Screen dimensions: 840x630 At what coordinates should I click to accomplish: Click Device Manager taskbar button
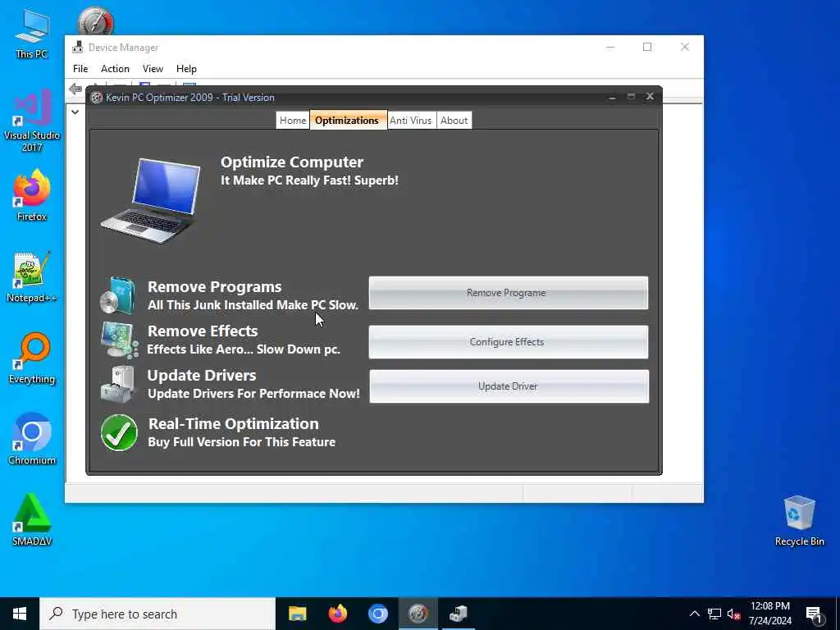[458, 614]
